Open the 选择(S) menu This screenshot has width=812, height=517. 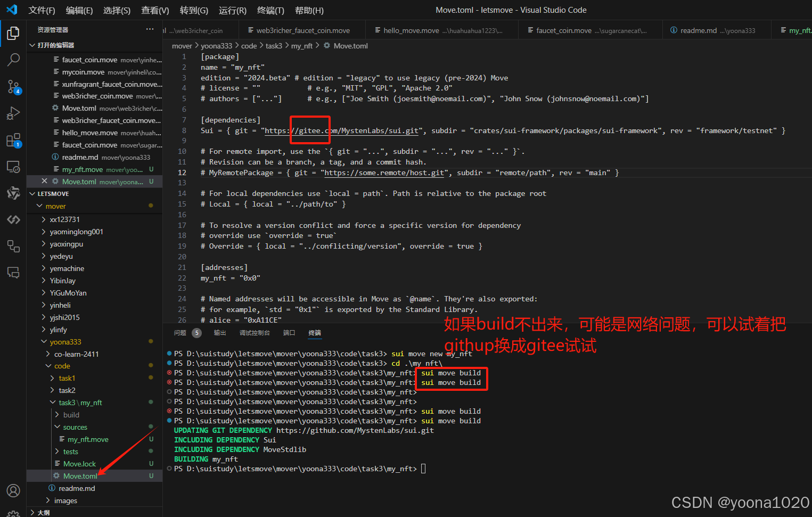click(117, 10)
